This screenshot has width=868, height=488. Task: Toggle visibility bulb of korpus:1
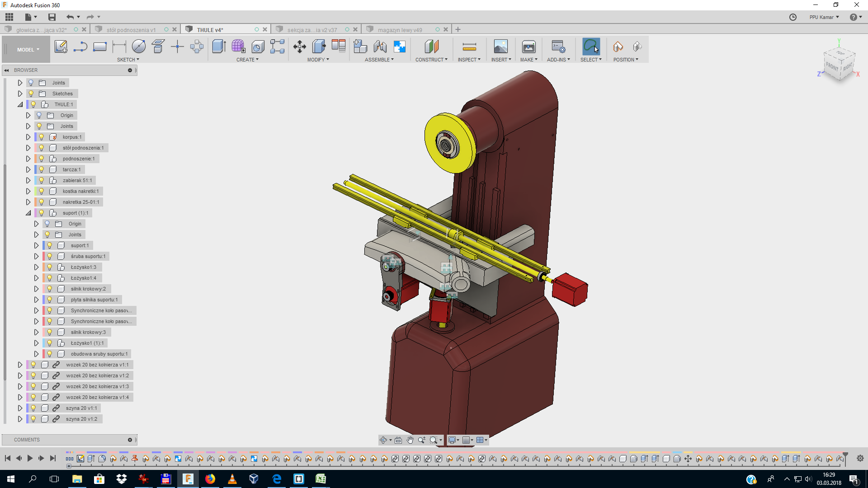coord(41,137)
